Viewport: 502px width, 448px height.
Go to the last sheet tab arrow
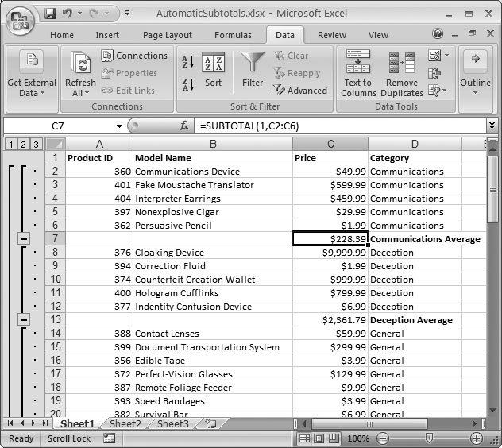pos(44,423)
